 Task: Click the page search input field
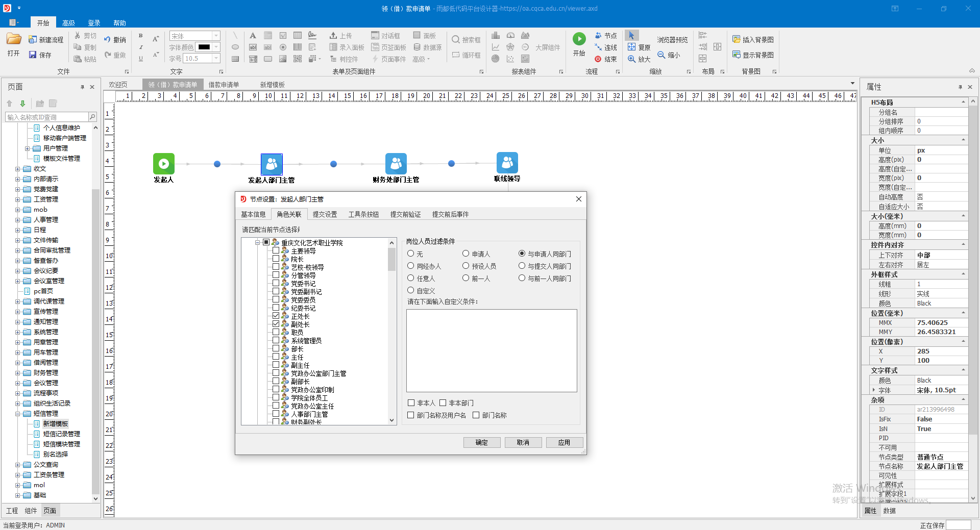pyautogui.click(x=46, y=117)
